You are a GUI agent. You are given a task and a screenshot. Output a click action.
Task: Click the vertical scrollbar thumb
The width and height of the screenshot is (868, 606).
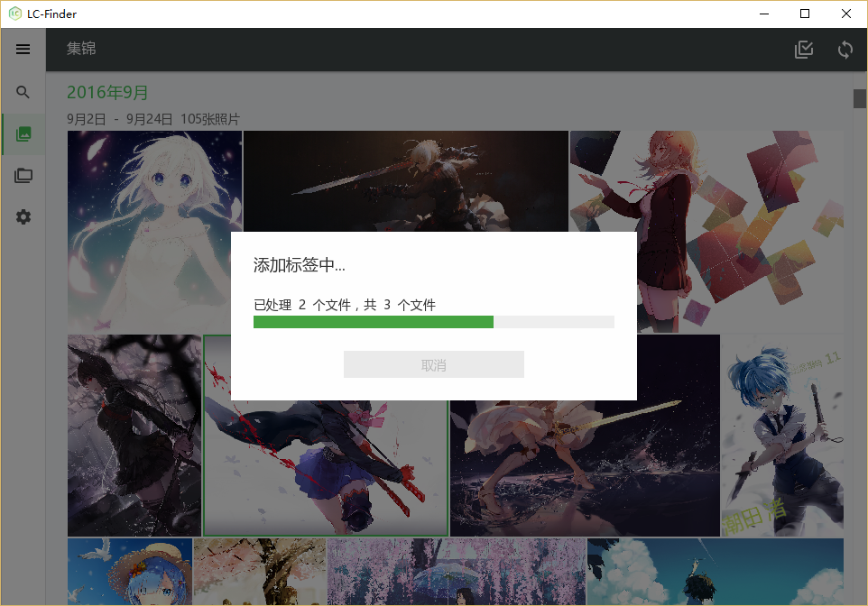point(859,98)
